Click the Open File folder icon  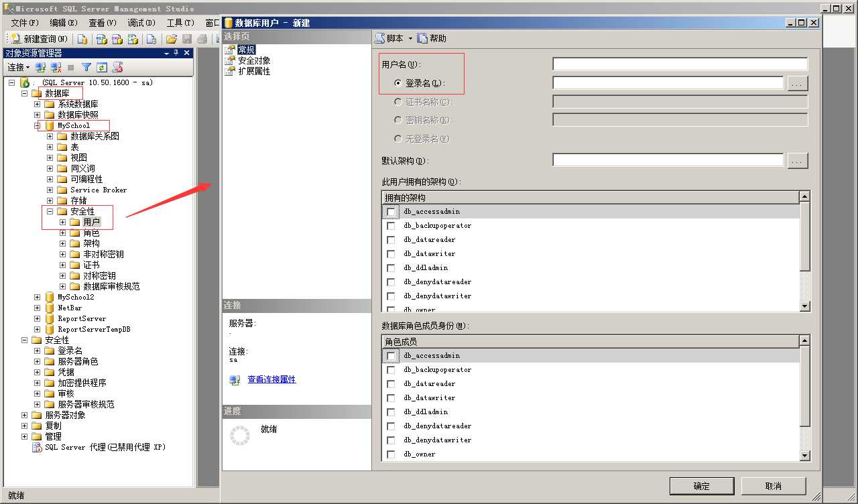(x=171, y=39)
